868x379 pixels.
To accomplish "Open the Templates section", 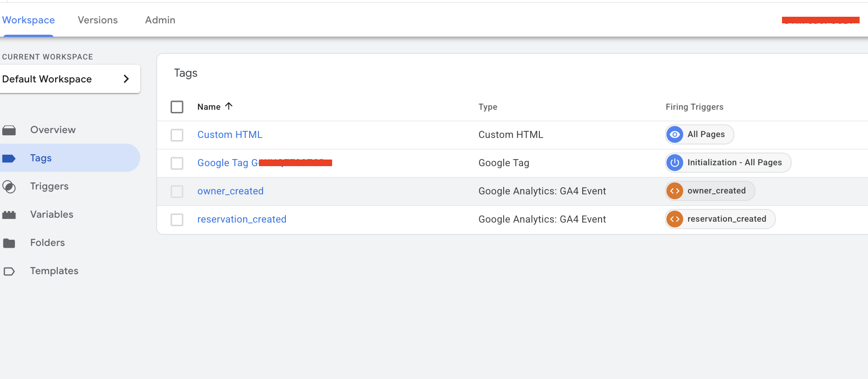I will tap(54, 271).
